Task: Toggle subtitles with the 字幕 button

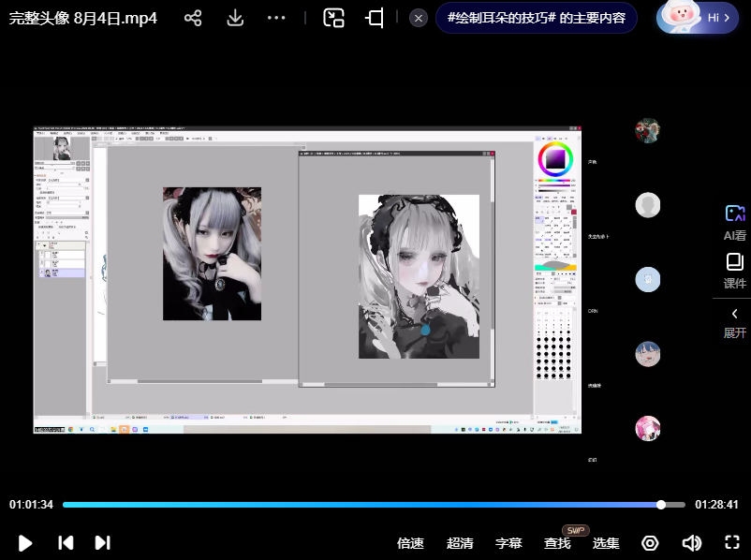Action: (x=508, y=543)
